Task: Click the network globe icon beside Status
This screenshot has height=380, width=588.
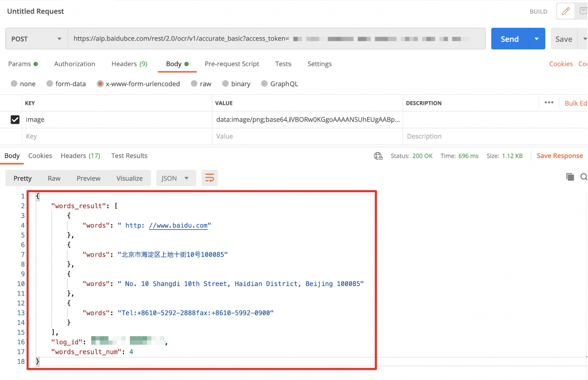Action: [x=378, y=156]
